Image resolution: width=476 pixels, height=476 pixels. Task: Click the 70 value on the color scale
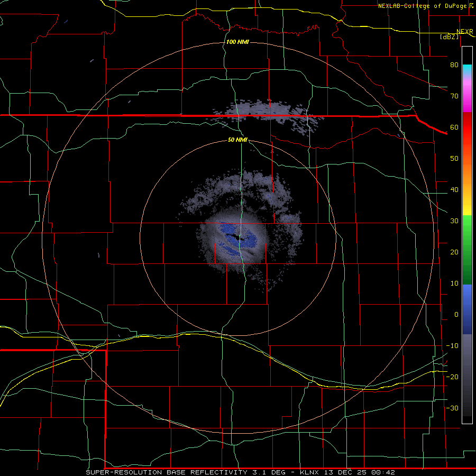454,96
